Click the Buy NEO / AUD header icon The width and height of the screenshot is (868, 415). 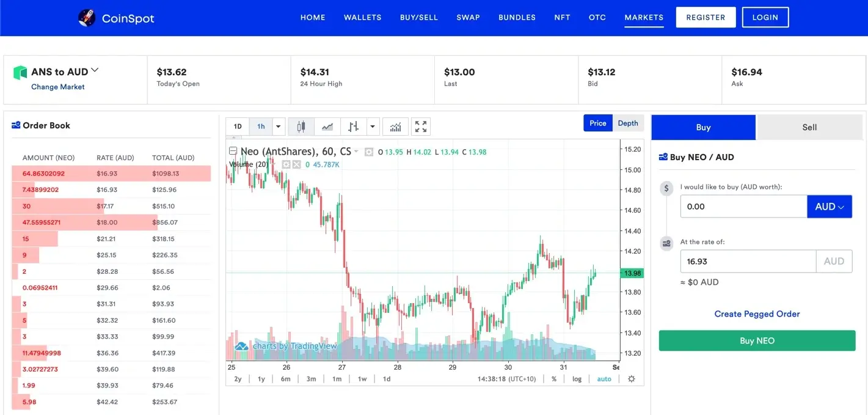663,157
